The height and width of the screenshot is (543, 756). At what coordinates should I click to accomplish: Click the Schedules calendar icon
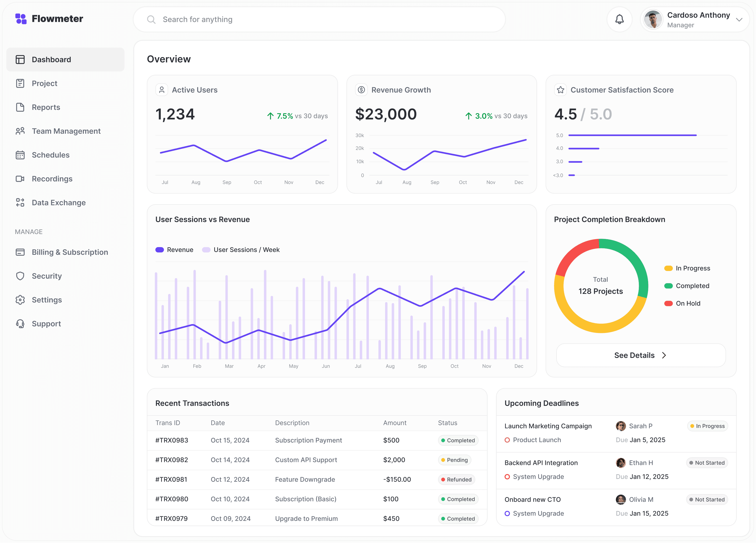tap(20, 155)
